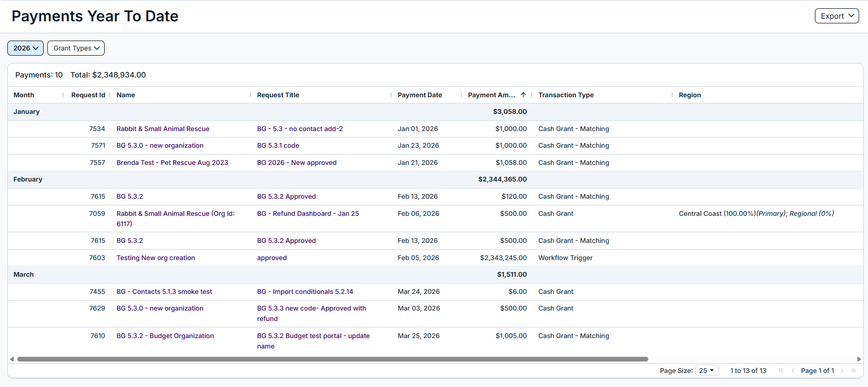868x387 pixels.
Task: Open Testing New org creation link
Action: [156, 257]
